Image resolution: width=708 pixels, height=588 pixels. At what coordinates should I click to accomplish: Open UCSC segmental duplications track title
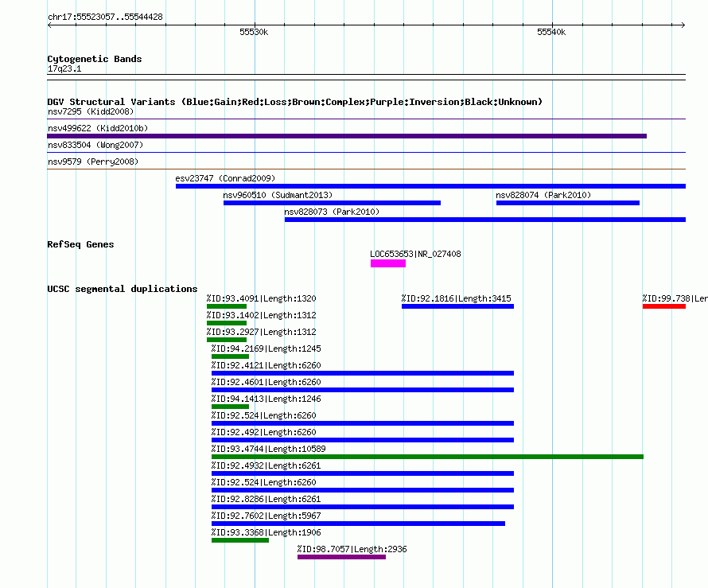tap(123, 289)
